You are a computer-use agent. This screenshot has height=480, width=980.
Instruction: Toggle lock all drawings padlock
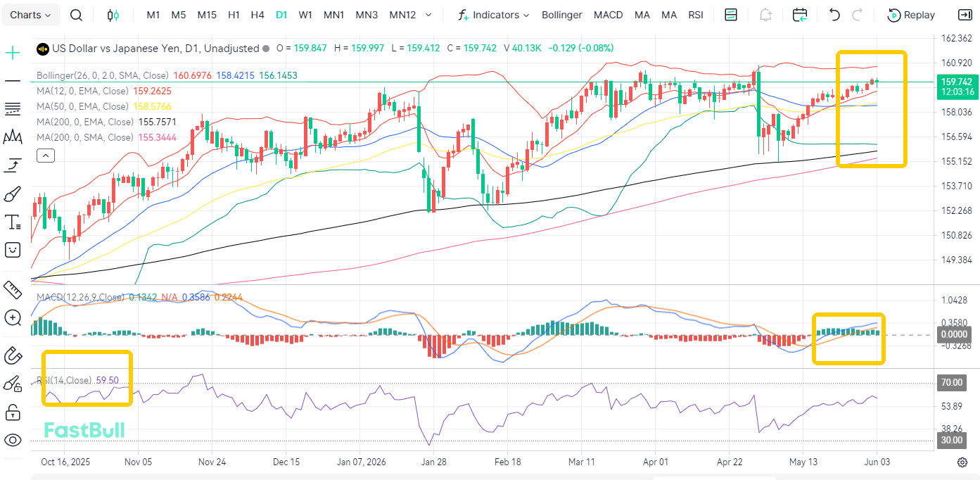click(x=13, y=412)
